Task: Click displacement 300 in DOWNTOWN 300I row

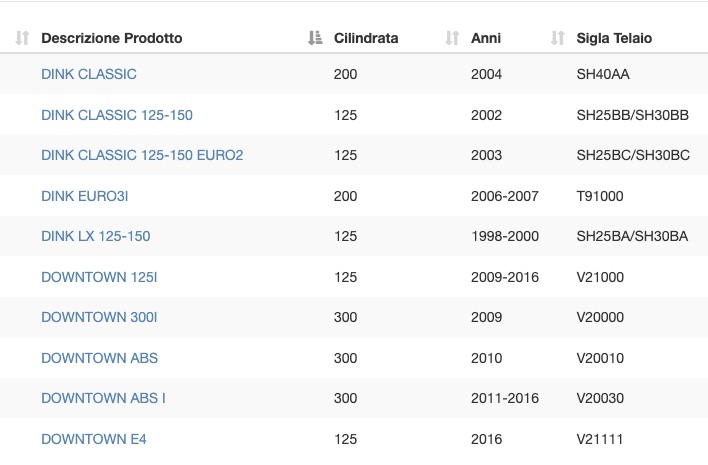Action: tap(345, 317)
